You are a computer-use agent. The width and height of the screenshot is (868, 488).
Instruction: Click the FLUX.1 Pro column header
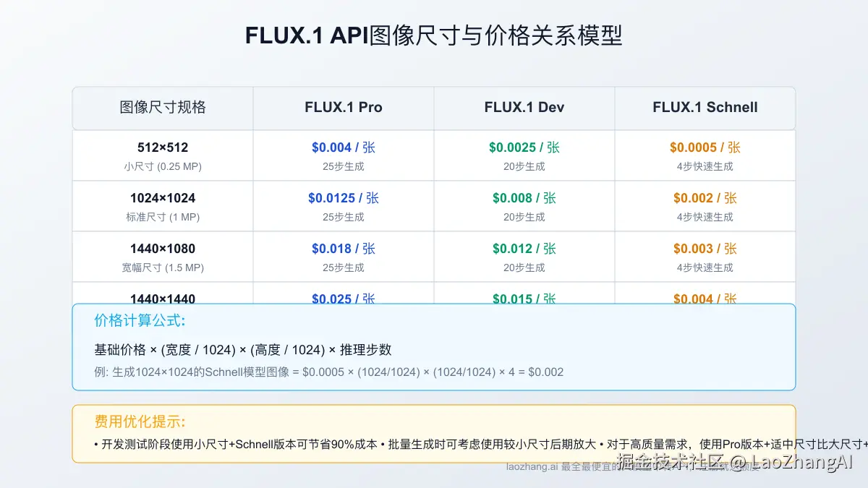[343, 107]
